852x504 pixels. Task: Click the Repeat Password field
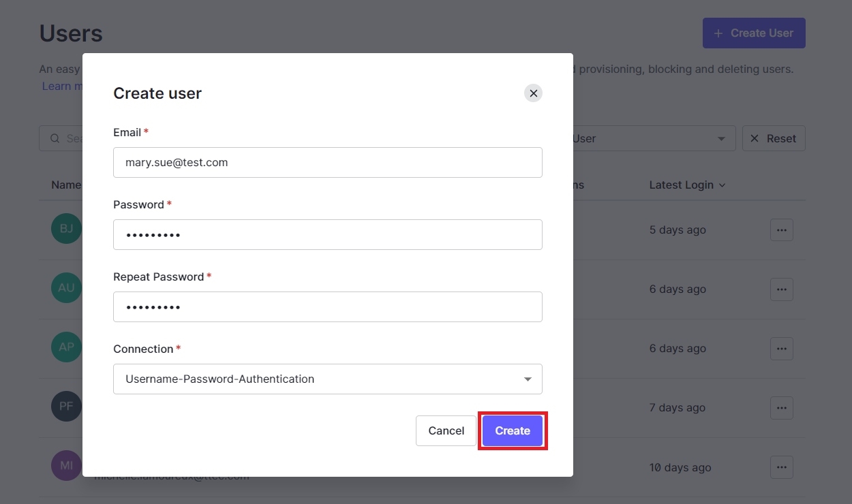click(x=327, y=307)
